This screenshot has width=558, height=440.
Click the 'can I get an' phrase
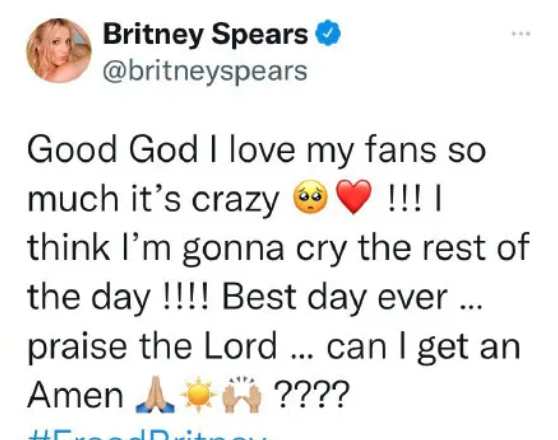click(423, 347)
